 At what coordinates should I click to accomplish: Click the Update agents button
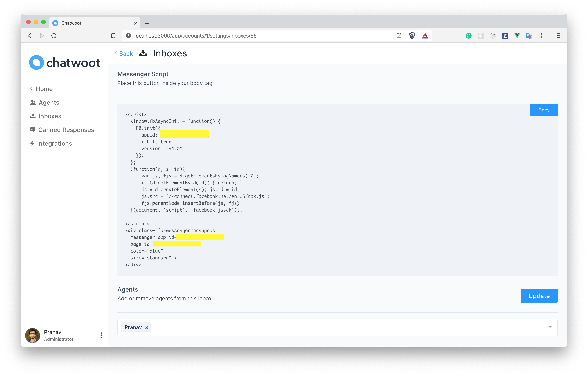[x=539, y=296]
